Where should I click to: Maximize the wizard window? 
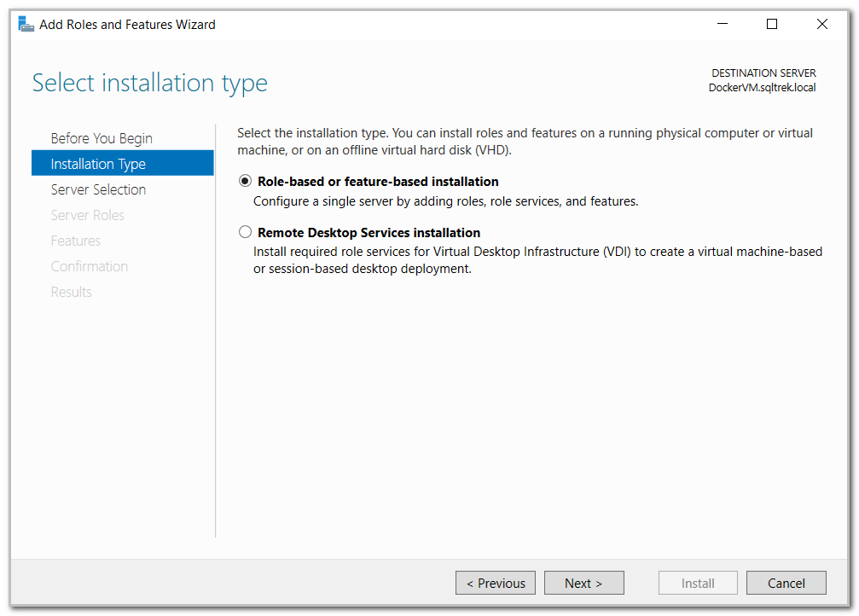tap(772, 24)
